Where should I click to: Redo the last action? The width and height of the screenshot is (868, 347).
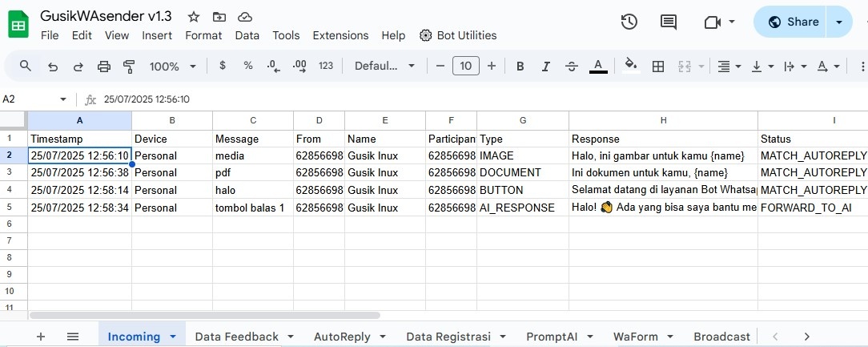[78, 67]
